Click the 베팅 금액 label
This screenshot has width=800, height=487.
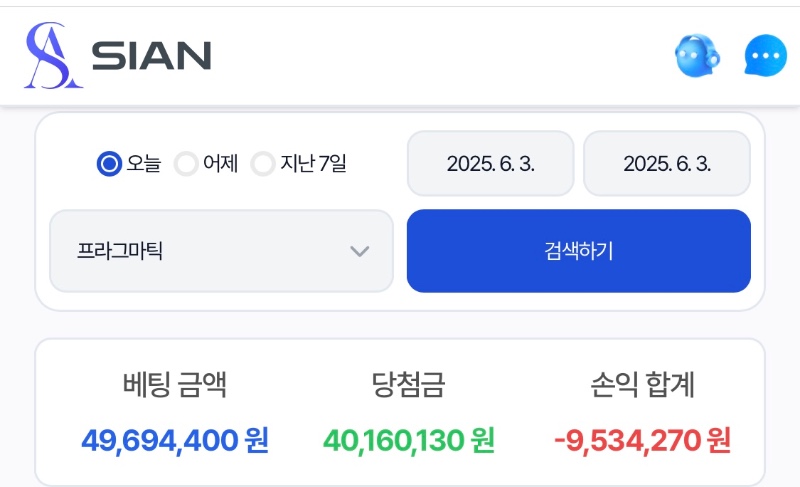pyautogui.click(x=174, y=385)
